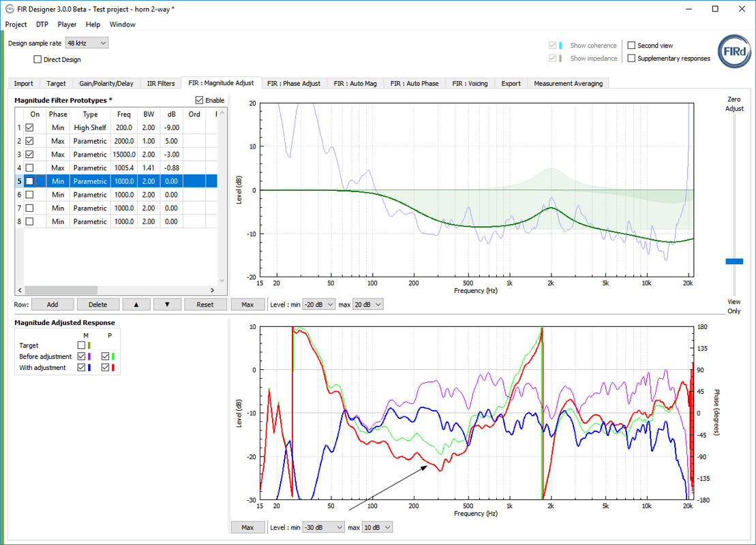Change the upper chart minimum level from -20 dB
The image size is (756, 545).
[x=318, y=304]
